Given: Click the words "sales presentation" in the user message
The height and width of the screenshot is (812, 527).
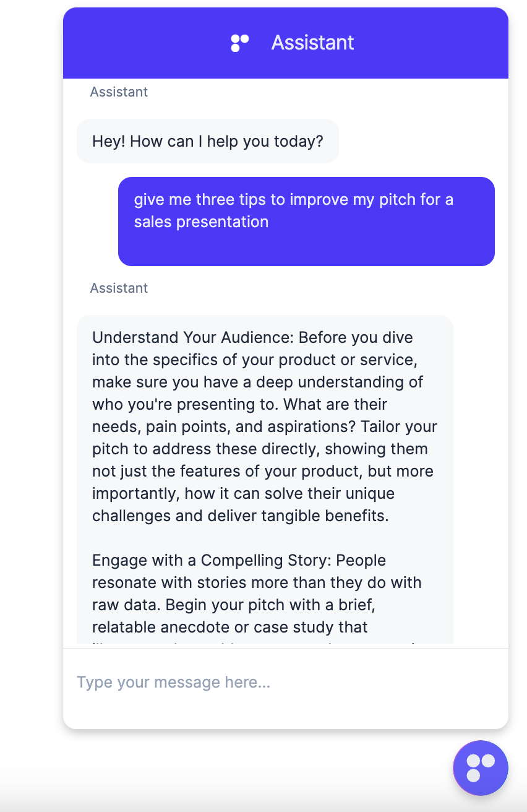Looking at the screenshot, I should point(201,222).
